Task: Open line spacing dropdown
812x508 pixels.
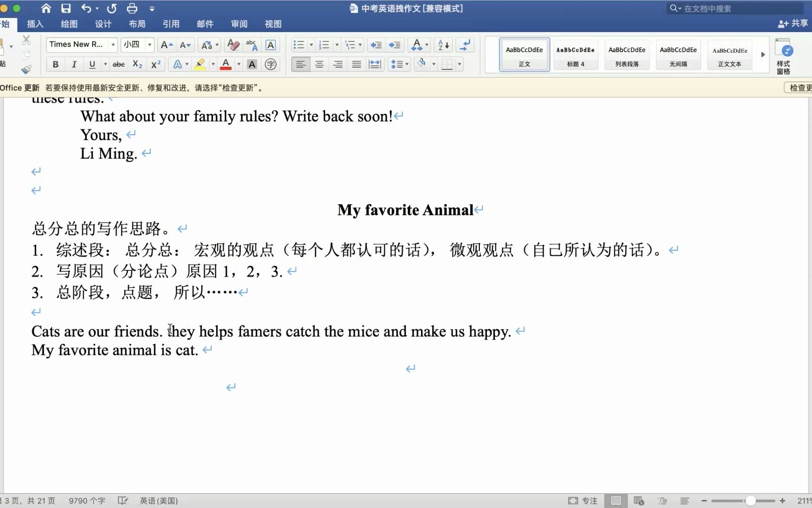Action: point(399,64)
